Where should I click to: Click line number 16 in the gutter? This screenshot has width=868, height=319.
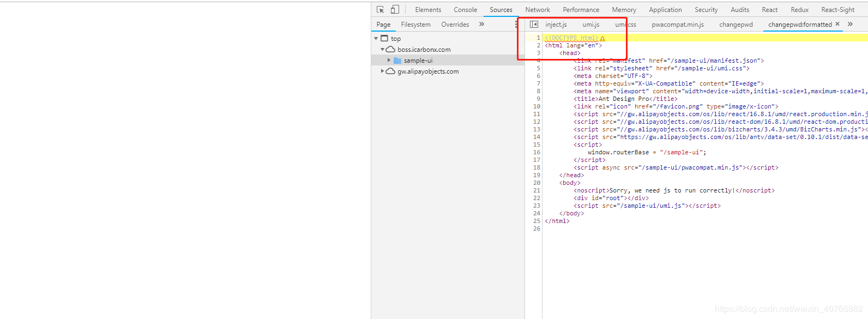[x=537, y=153]
